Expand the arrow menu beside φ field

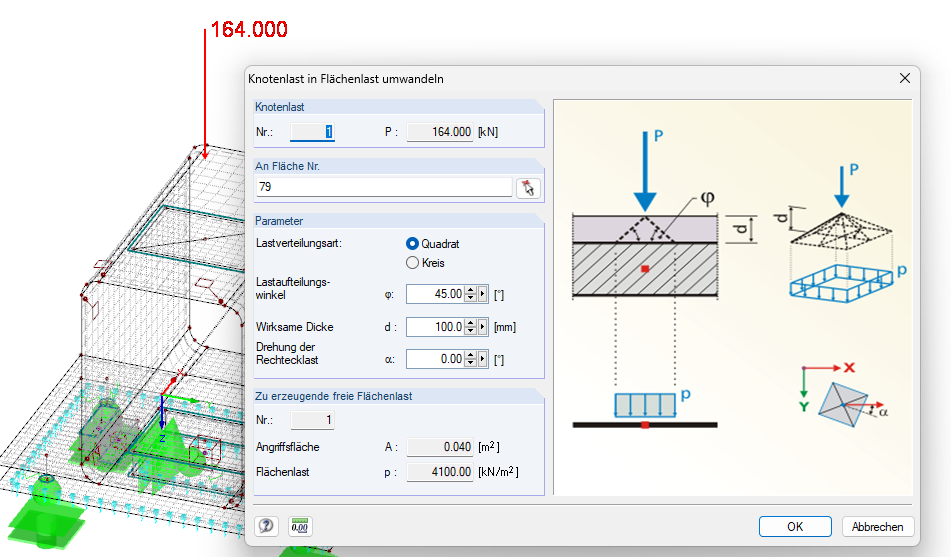coord(483,294)
